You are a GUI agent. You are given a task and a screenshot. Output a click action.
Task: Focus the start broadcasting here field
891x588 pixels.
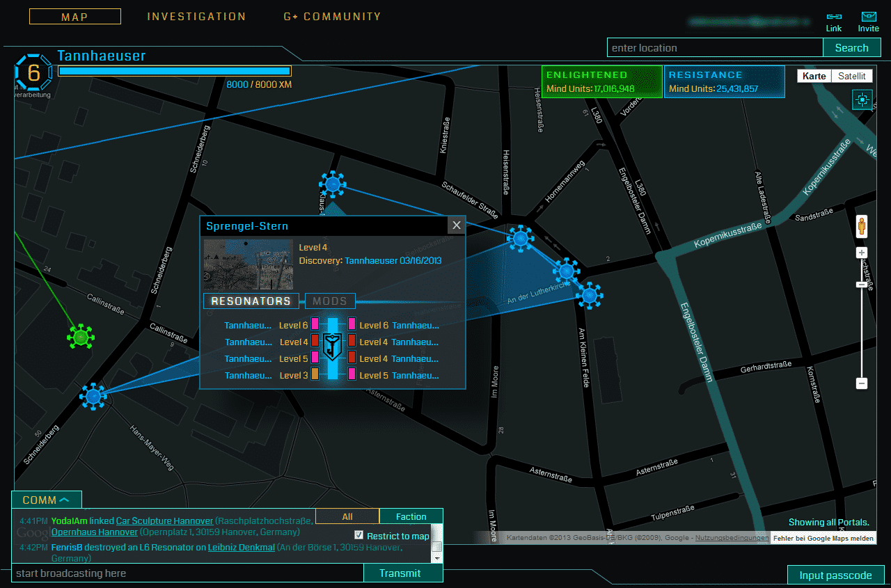[x=187, y=573]
